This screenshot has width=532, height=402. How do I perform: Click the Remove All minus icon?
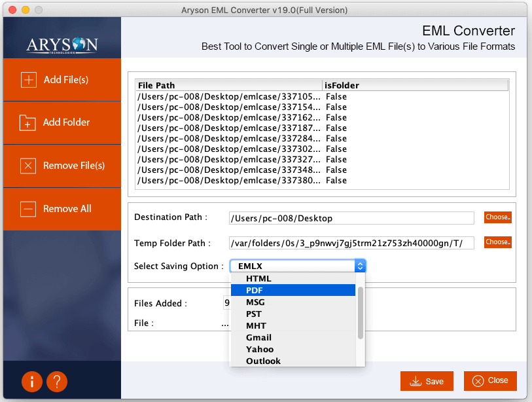click(x=28, y=209)
